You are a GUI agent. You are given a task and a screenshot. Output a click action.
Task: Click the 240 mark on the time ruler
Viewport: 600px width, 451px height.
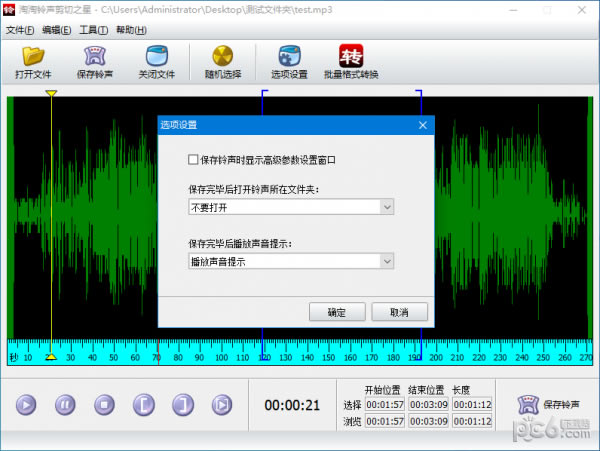(x=522, y=358)
